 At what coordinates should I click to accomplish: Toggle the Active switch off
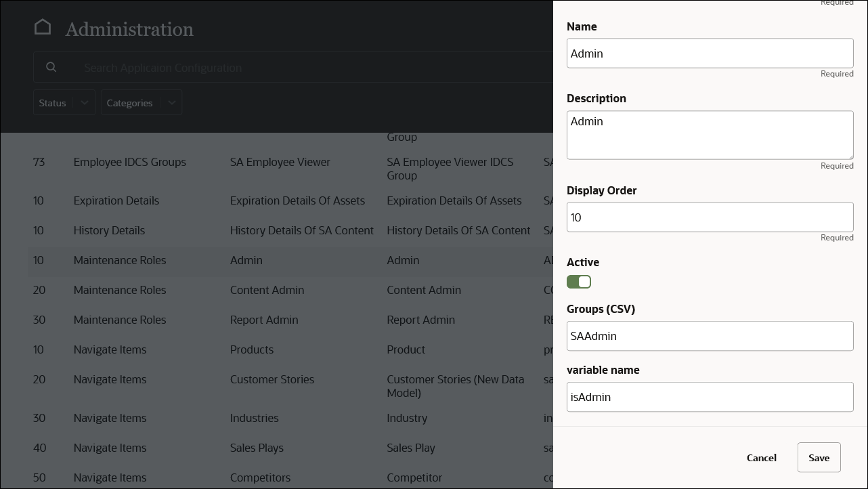[579, 281]
